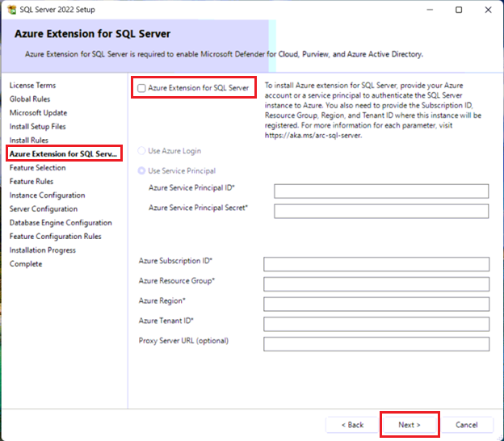Click the SQL Server 2022 Setup title text
The width and height of the screenshot is (504, 441).
[57, 10]
